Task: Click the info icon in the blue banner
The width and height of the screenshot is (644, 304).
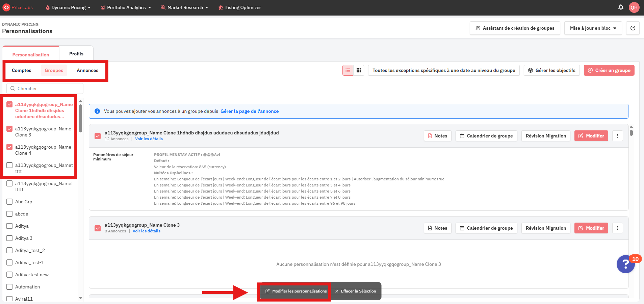Action: 97,111
